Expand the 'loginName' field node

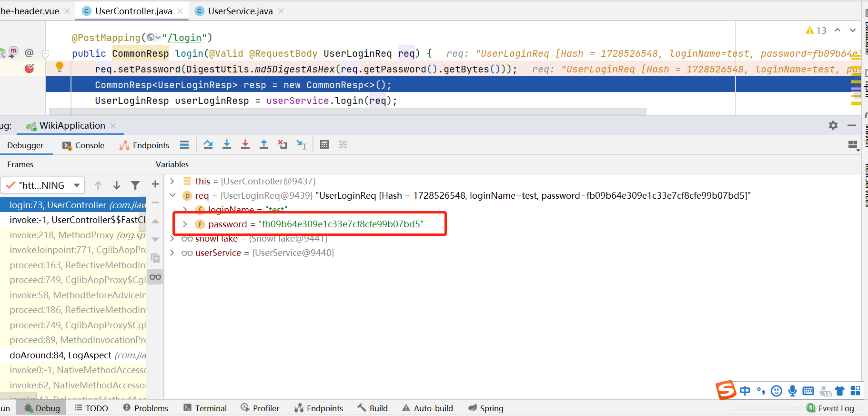[185, 210]
